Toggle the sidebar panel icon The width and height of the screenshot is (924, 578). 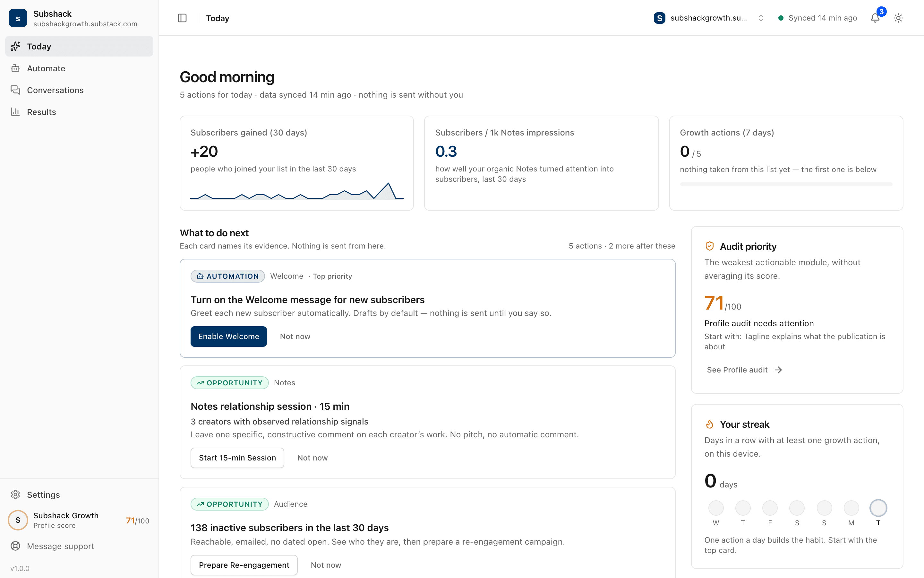182,18
